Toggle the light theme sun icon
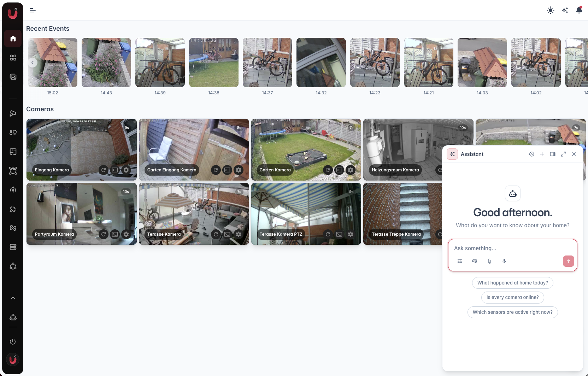Screen dimensions: 588x376 [551, 10]
